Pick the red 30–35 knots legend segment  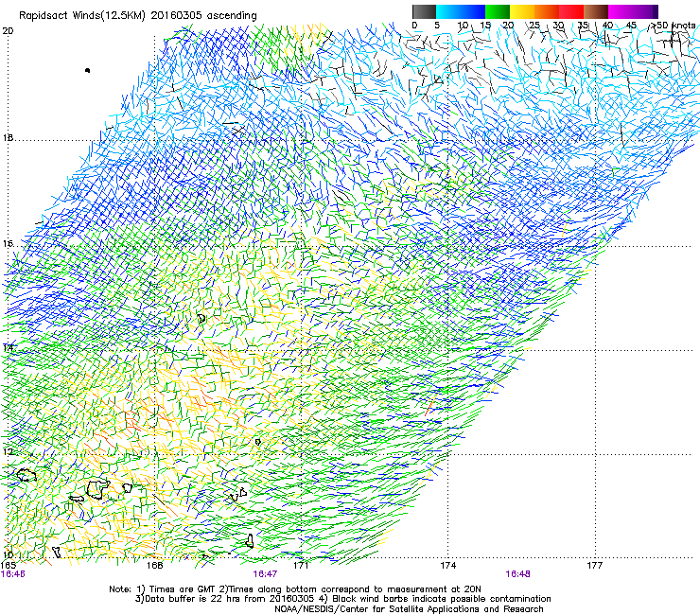(571, 11)
